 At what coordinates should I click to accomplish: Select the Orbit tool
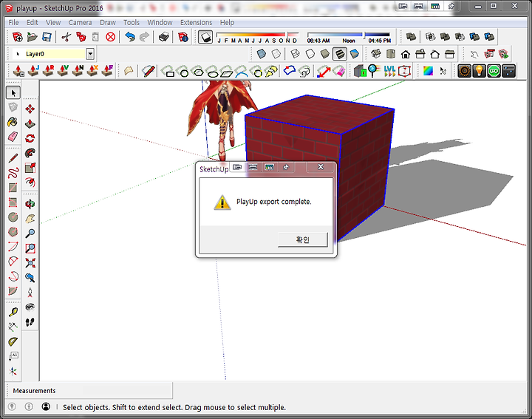(30, 203)
